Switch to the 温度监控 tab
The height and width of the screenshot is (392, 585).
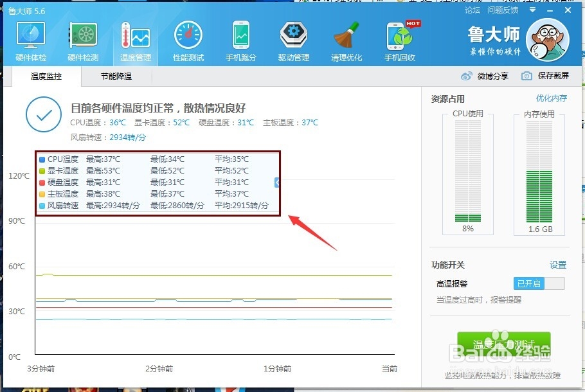tap(46, 76)
